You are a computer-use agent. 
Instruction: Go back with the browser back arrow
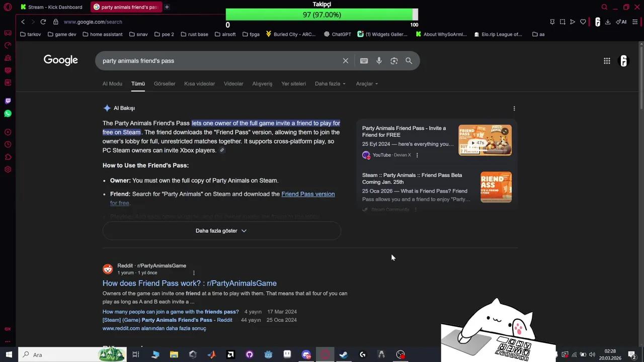click(x=23, y=22)
